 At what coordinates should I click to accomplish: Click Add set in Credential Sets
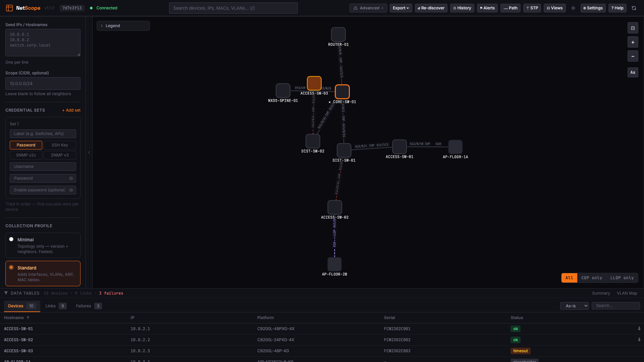click(71, 110)
